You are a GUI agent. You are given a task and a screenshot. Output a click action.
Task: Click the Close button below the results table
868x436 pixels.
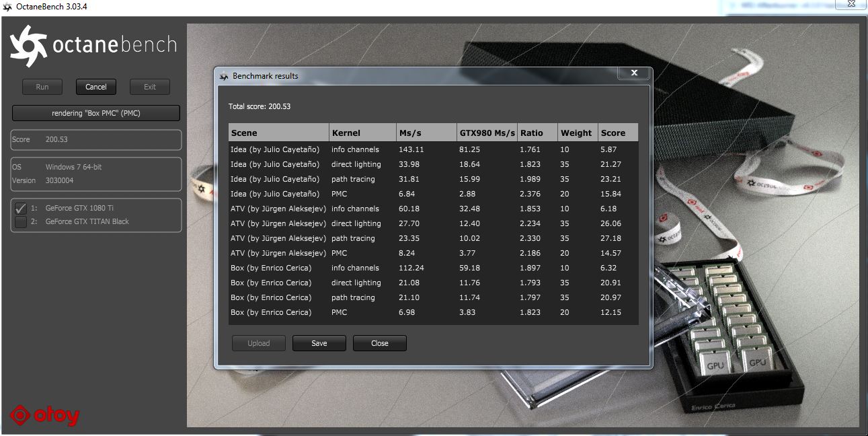pos(380,343)
